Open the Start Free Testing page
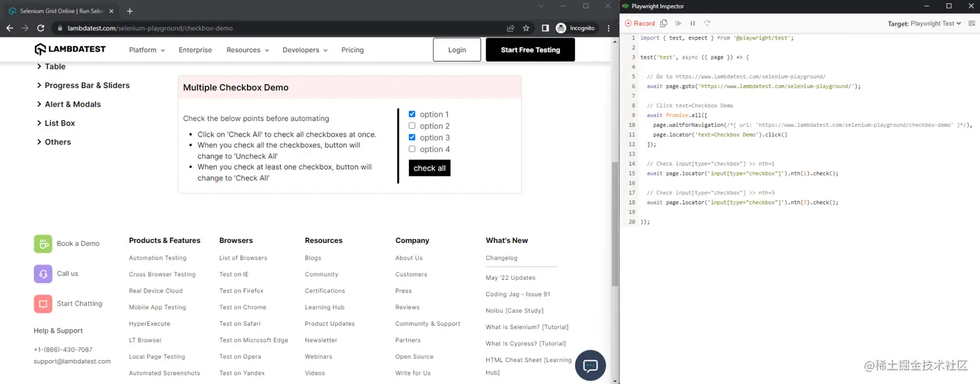980x384 pixels. pos(530,50)
